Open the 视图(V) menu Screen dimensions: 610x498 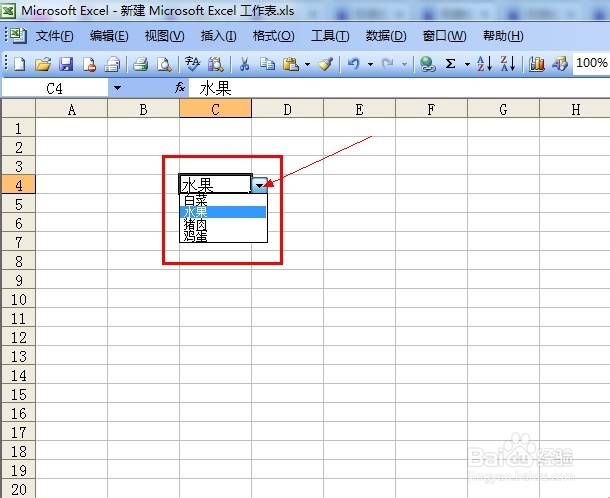[164, 36]
